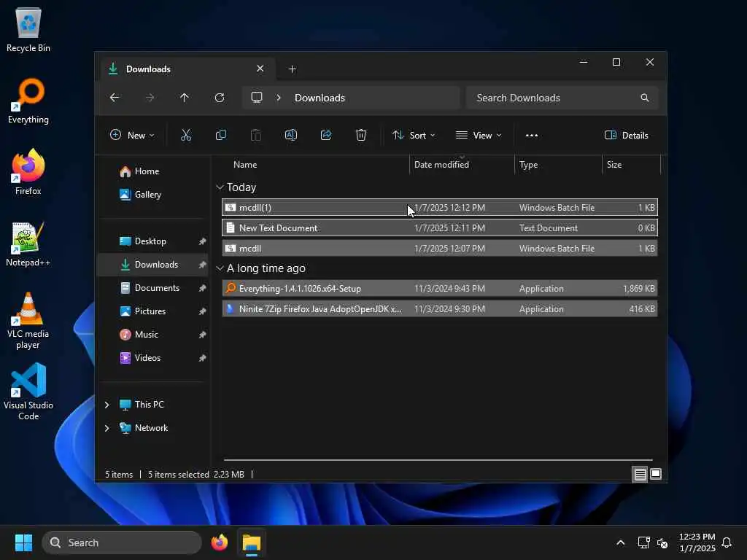Click the horizontal scrollbar in file list
Image resolution: width=747 pixels, height=560 pixels.
(x=438, y=460)
